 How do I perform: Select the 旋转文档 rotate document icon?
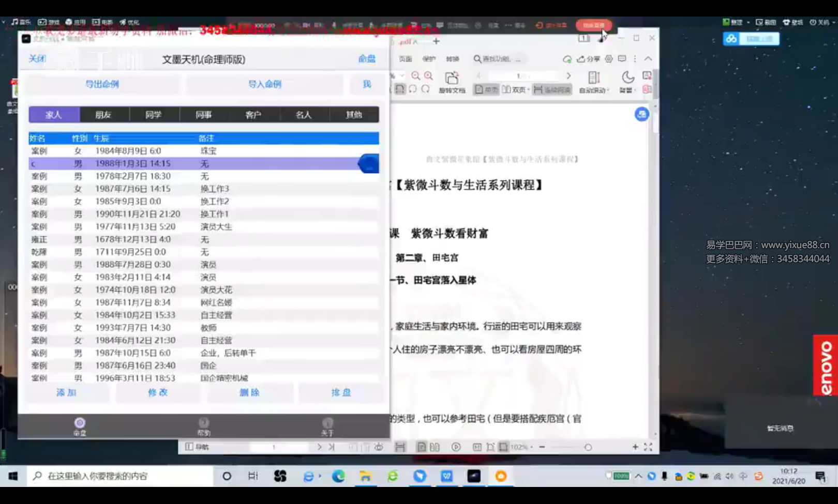pos(453,82)
